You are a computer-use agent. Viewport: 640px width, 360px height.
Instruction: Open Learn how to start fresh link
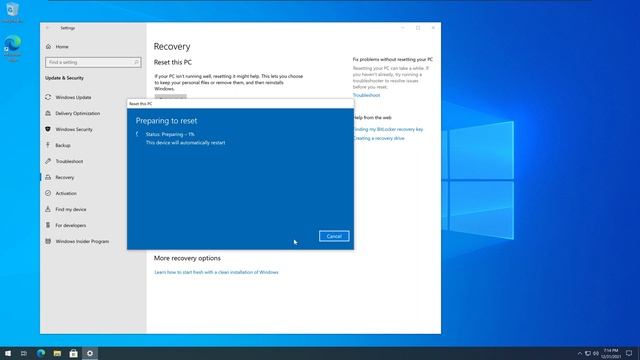(x=216, y=272)
